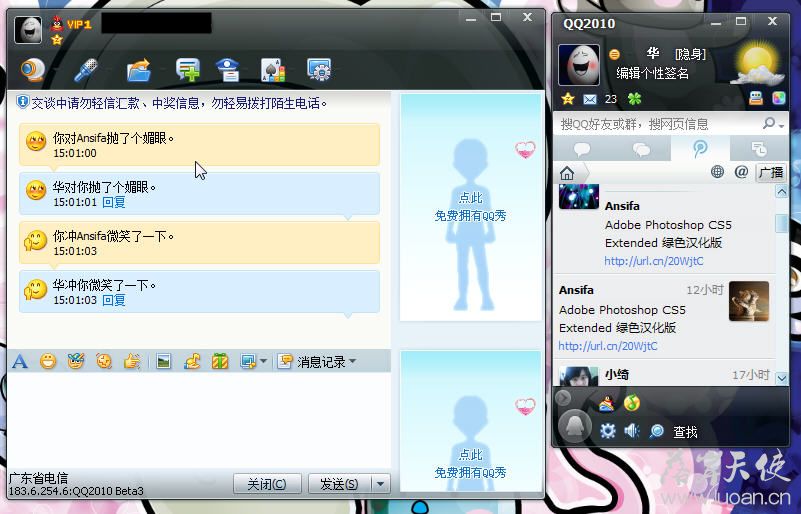This screenshot has width=801, height=514.
Task: Open the panel manager icon beside the skin icon
Action: (756, 98)
